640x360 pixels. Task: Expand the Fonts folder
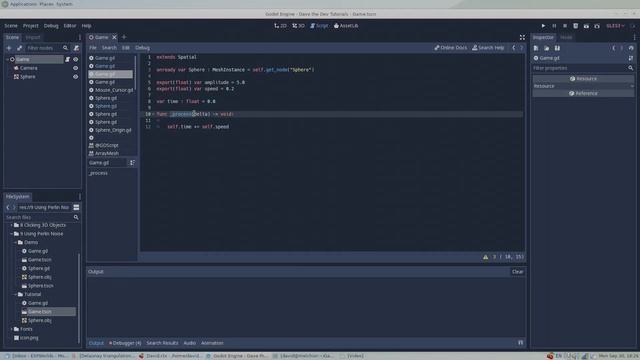point(11,329)
